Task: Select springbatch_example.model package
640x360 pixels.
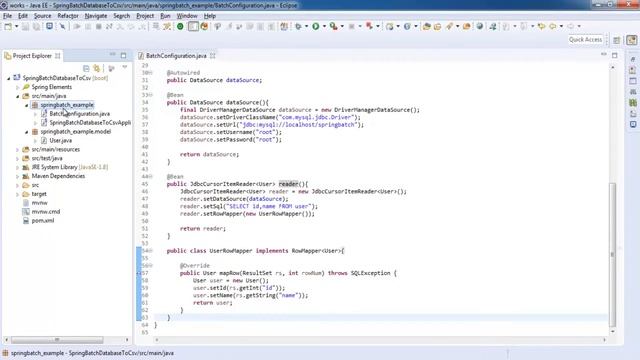Action: (76, 131)
